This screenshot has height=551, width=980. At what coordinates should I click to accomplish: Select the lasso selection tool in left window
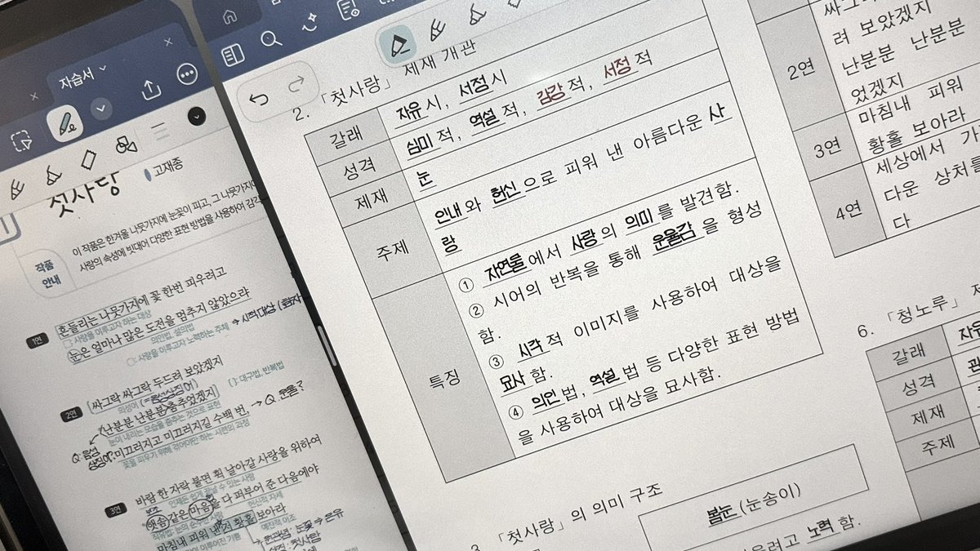(x=22, y=141)
